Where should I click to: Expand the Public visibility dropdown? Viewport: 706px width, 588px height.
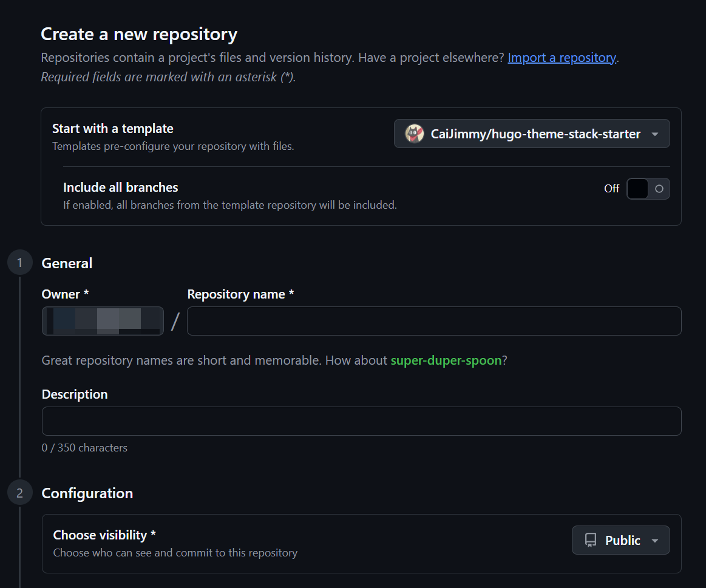click(x=620, y=540)
